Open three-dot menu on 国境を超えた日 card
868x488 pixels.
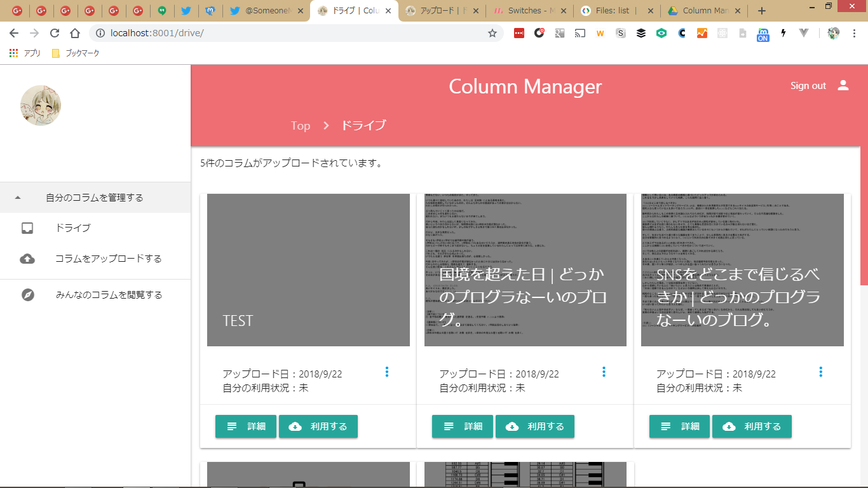point(604,372)
